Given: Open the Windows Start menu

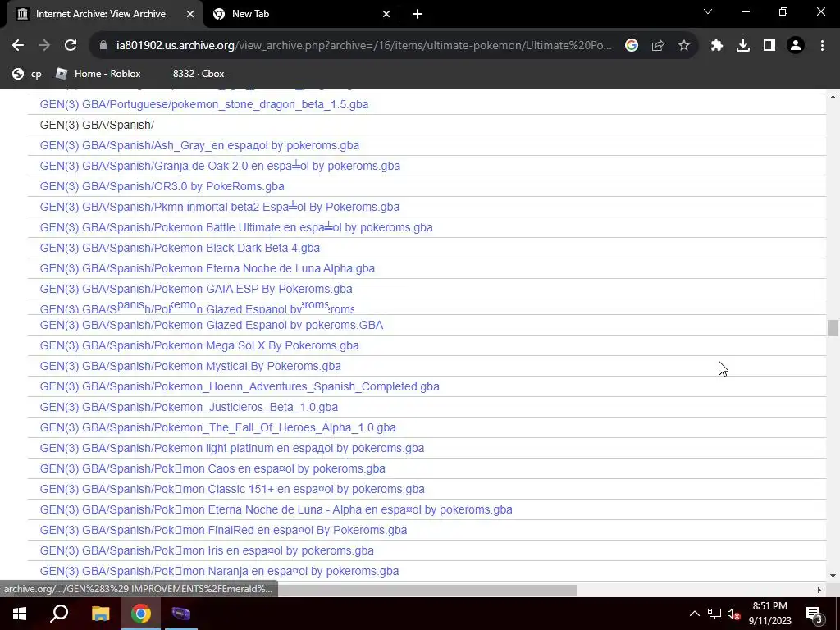Looking at the screenshot, I should (x=20, y=614).
